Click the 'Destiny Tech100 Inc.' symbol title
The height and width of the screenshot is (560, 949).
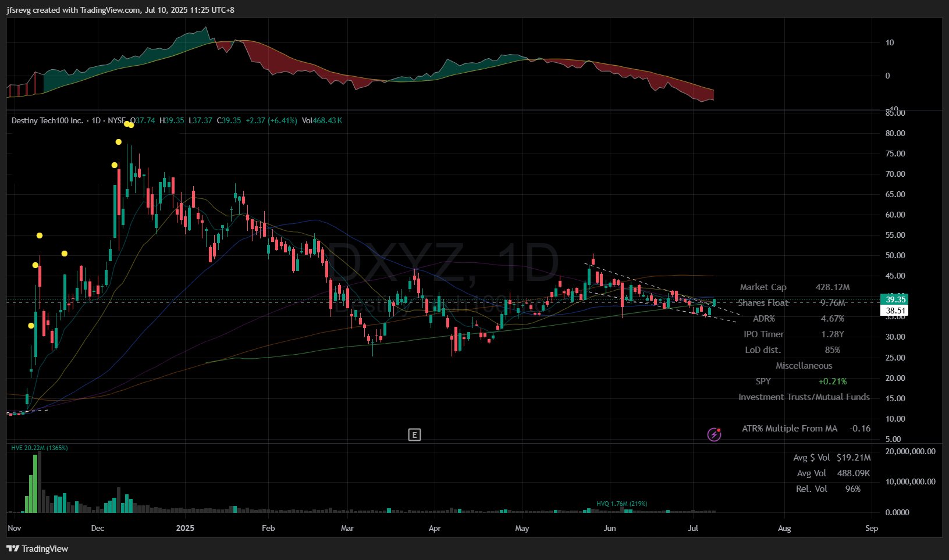click(x=47, y=120)
